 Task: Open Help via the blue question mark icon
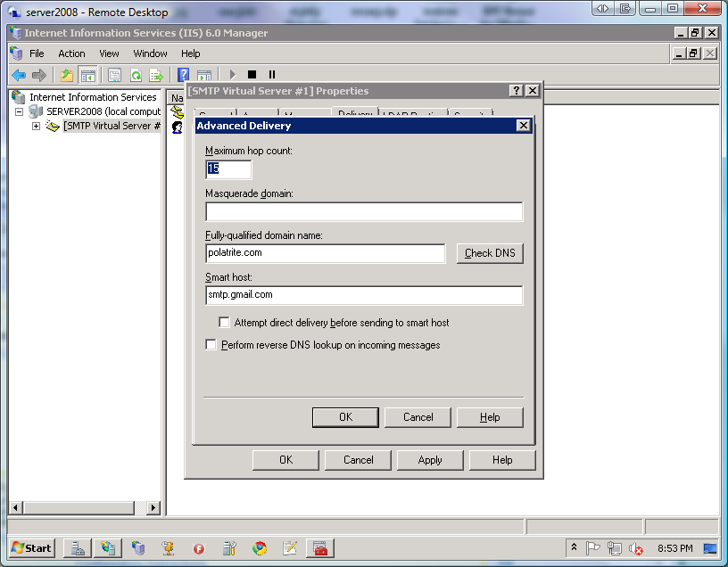(183, 75)
